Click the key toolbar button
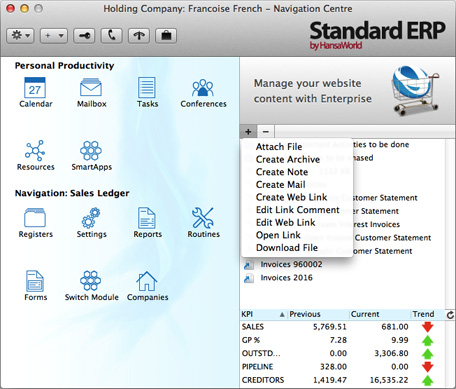The height and width of the screenshot is (389, 456). tap(84, 36)
